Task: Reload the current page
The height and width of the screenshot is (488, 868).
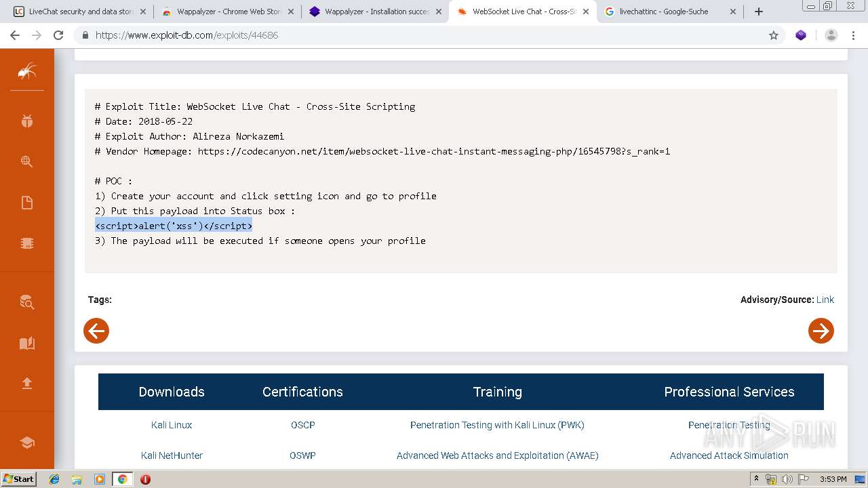Action: [x=58, y=35]
